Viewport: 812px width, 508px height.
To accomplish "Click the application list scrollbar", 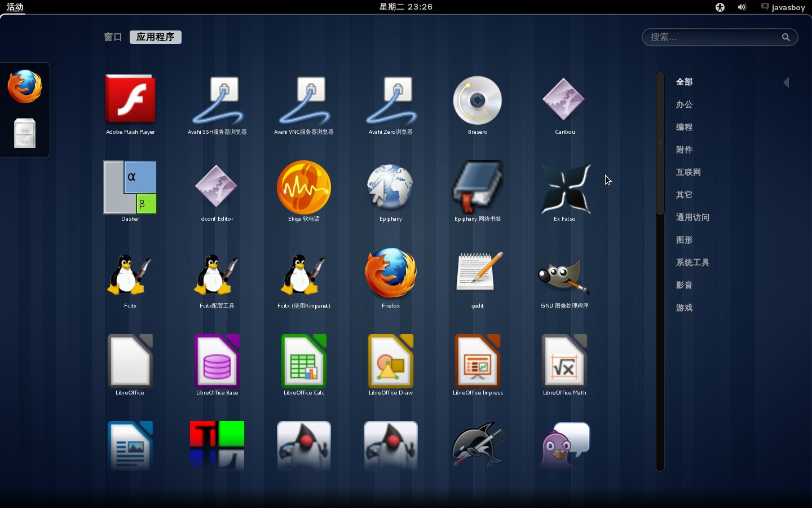I will coord(660,143).
